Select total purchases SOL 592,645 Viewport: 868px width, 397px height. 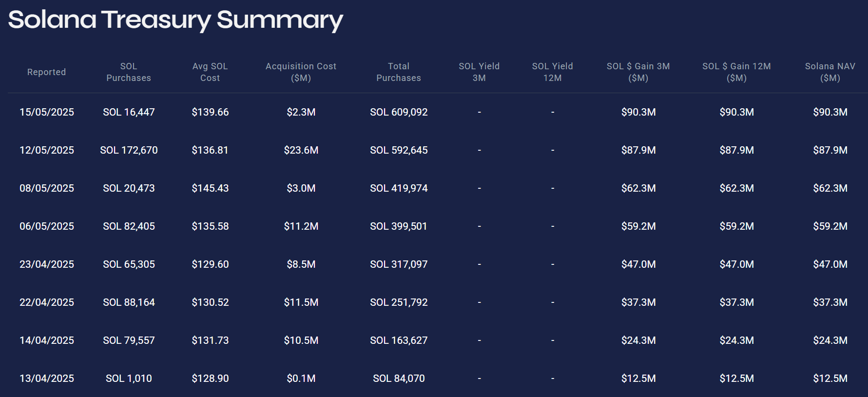pos(399,150)
